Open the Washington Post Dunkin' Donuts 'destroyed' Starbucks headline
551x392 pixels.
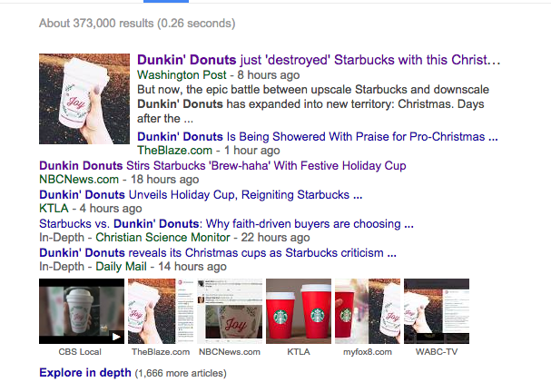pos(319,60)
